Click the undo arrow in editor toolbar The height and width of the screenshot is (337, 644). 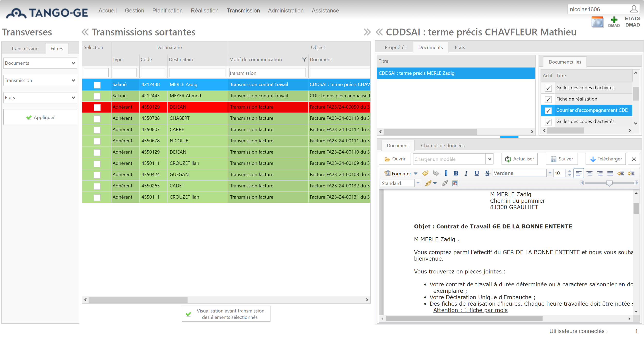pyautogui.click(x=425, y=173)
